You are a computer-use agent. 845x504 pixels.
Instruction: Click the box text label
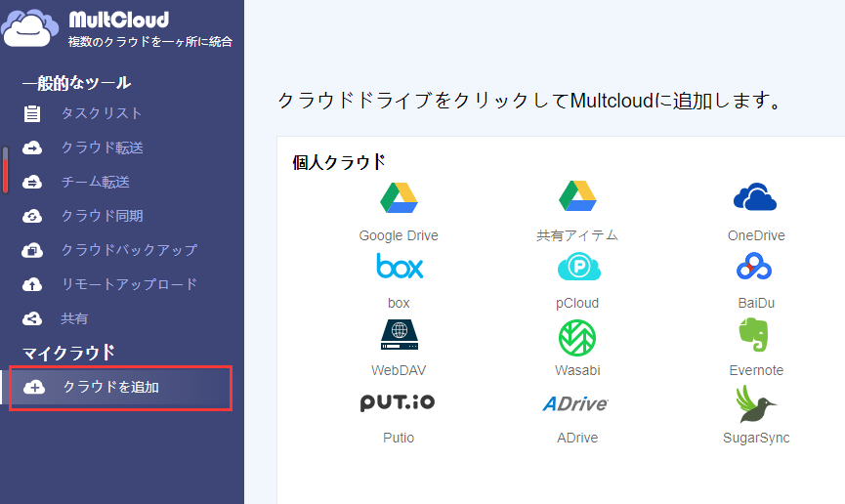[x=399, y=303]
